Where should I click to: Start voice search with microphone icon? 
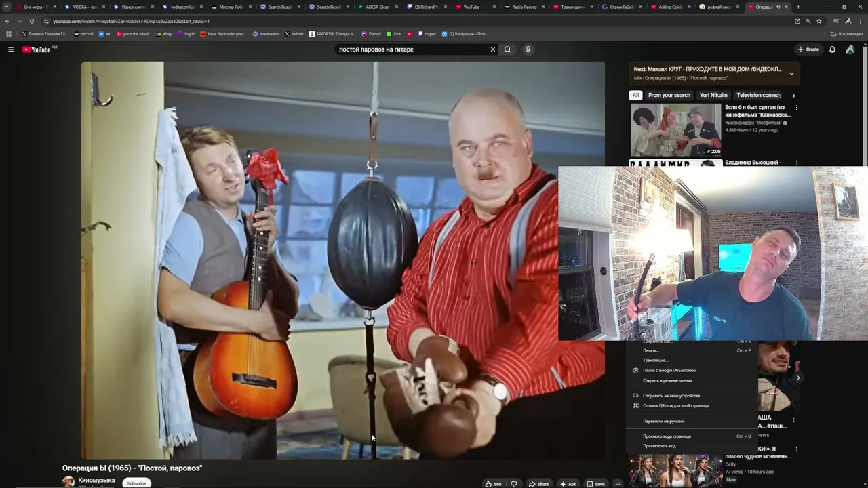[528, 49]
